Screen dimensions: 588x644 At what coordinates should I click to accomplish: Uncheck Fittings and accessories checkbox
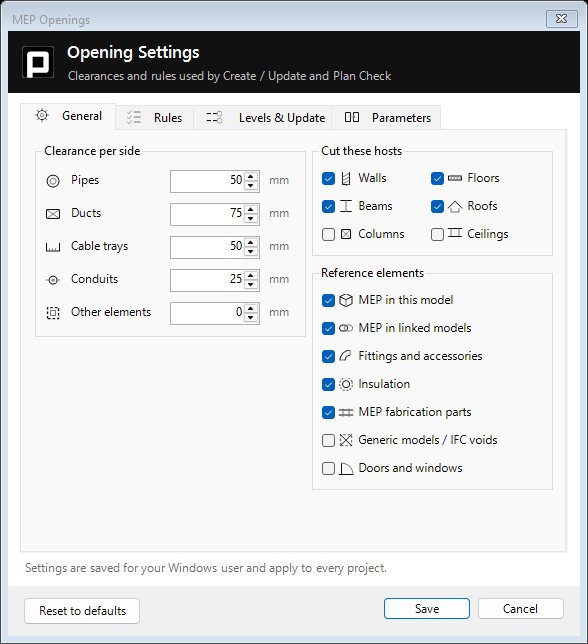pos(328,356)
